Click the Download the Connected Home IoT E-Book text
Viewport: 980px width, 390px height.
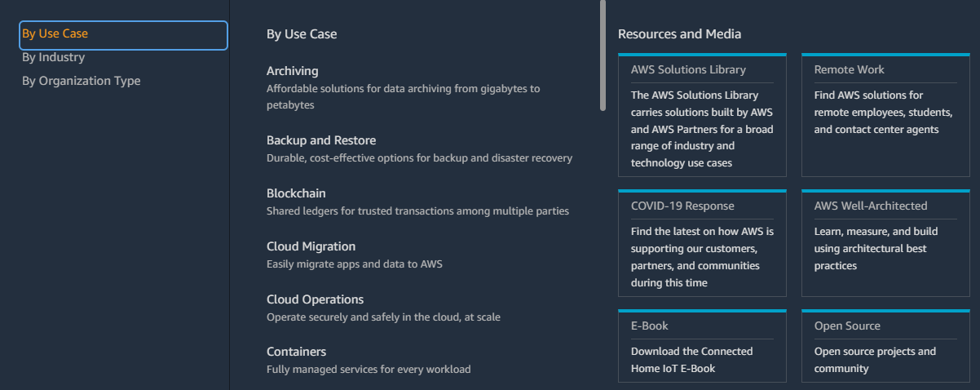click(x=692, y=360)
